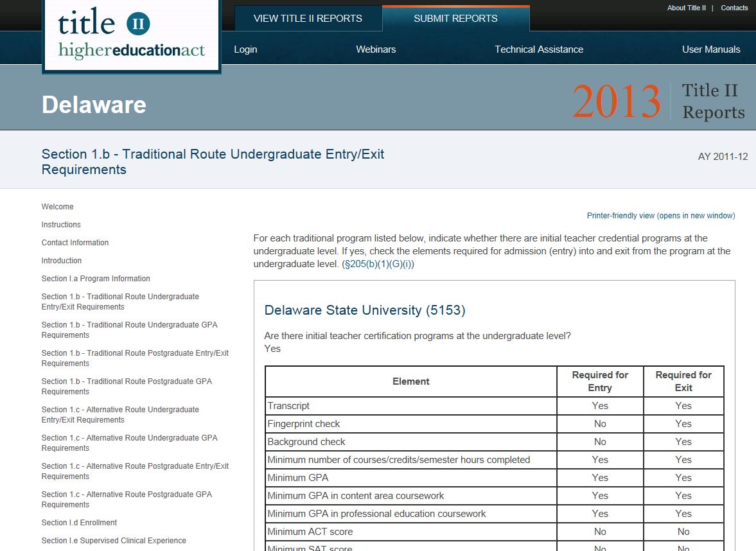Click the About Title II link

click(x=686, y=8)
